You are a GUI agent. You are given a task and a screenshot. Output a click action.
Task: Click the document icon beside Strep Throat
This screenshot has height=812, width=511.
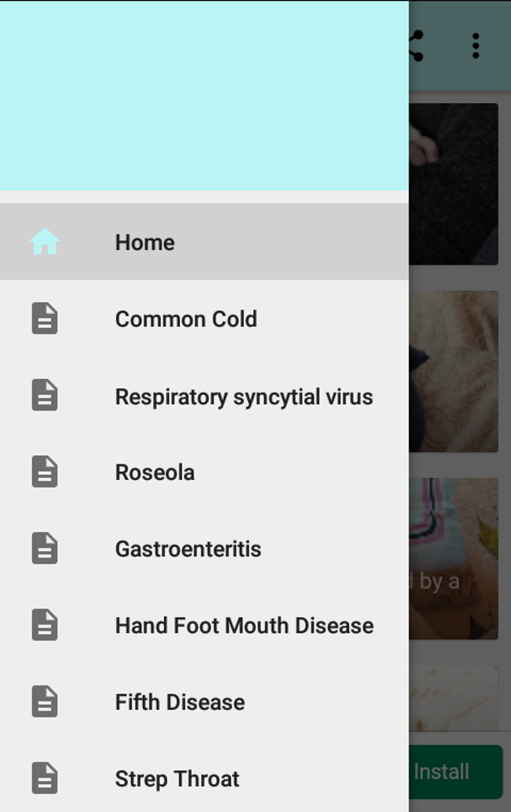tap(45, 778)
